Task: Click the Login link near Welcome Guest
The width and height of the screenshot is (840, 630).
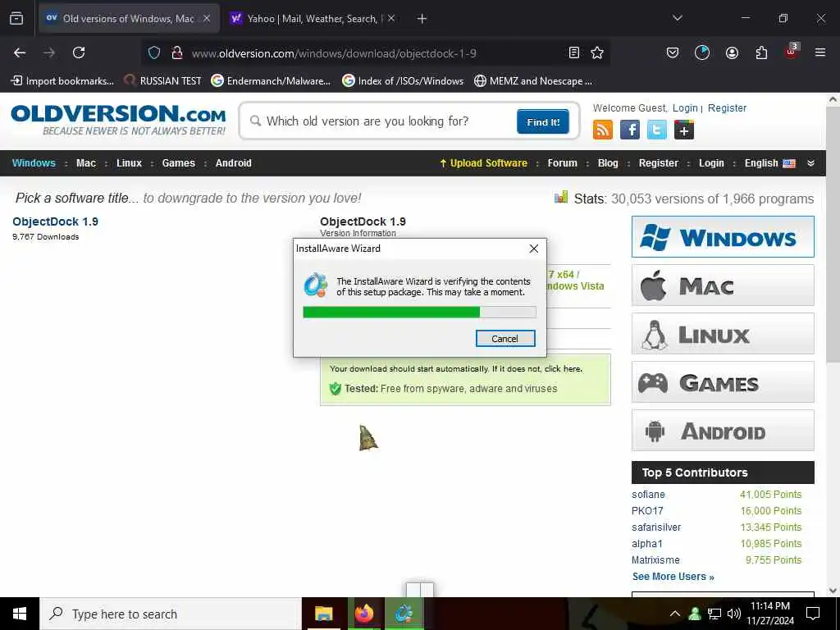Action: pyautogui.click(x=685, y=107)
